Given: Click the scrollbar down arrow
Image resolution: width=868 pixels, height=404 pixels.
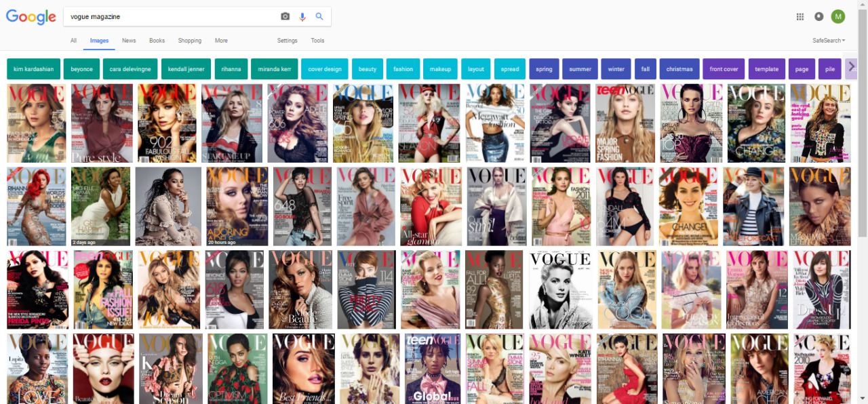Looking at the screenshot, I should (863, 399).
